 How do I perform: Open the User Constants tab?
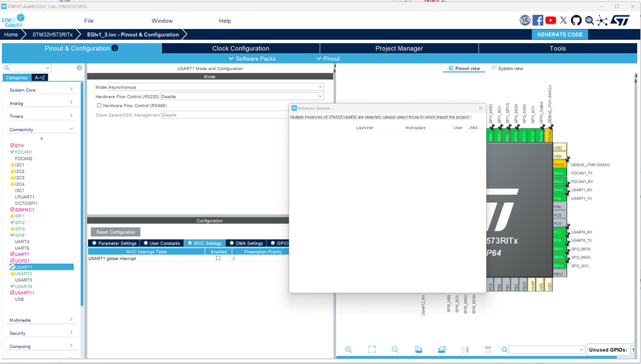point(161,243)
